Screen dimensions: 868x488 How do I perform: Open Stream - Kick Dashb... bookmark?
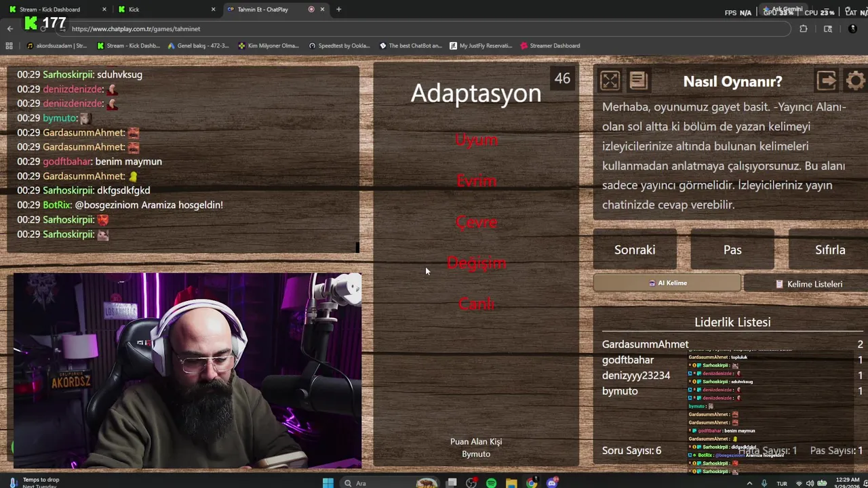128,46
